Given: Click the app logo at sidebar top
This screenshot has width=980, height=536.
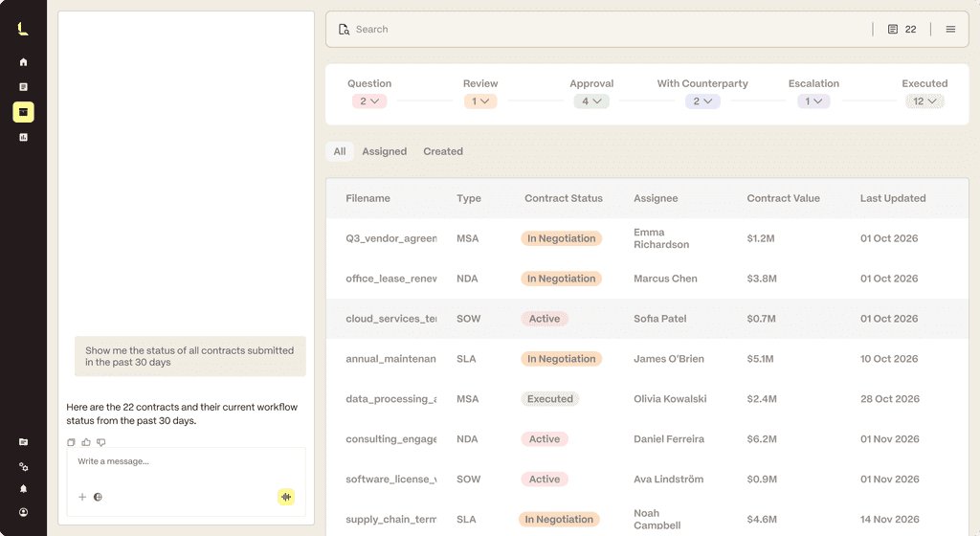Looking at the screenshot, I should [23, 28].
